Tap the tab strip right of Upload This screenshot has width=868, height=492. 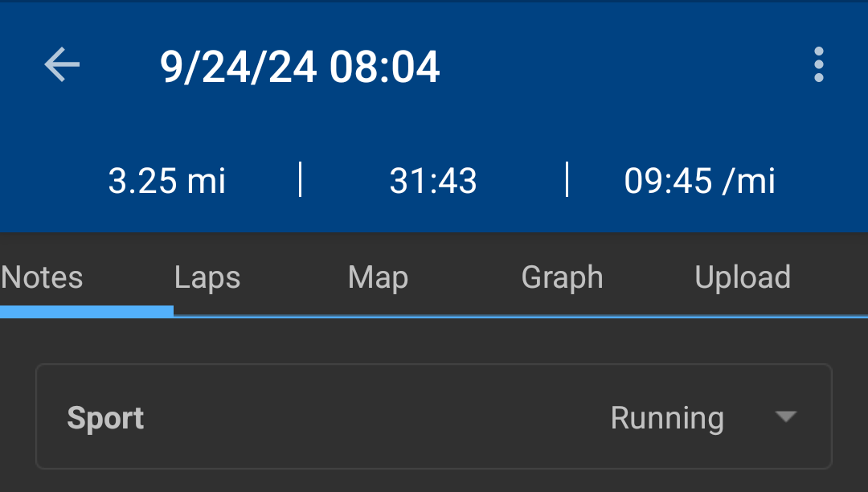[836, 277]
